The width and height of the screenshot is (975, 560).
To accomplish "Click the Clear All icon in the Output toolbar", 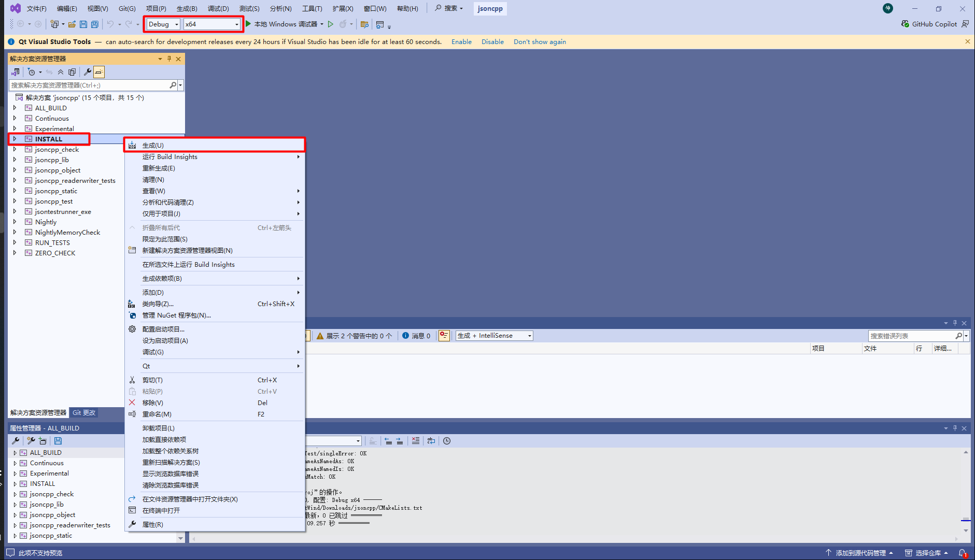I will pyautogui.click(x=416, y=441).
